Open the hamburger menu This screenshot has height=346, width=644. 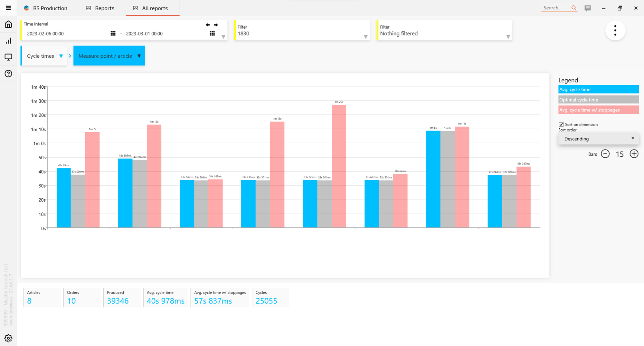point(8,8)
